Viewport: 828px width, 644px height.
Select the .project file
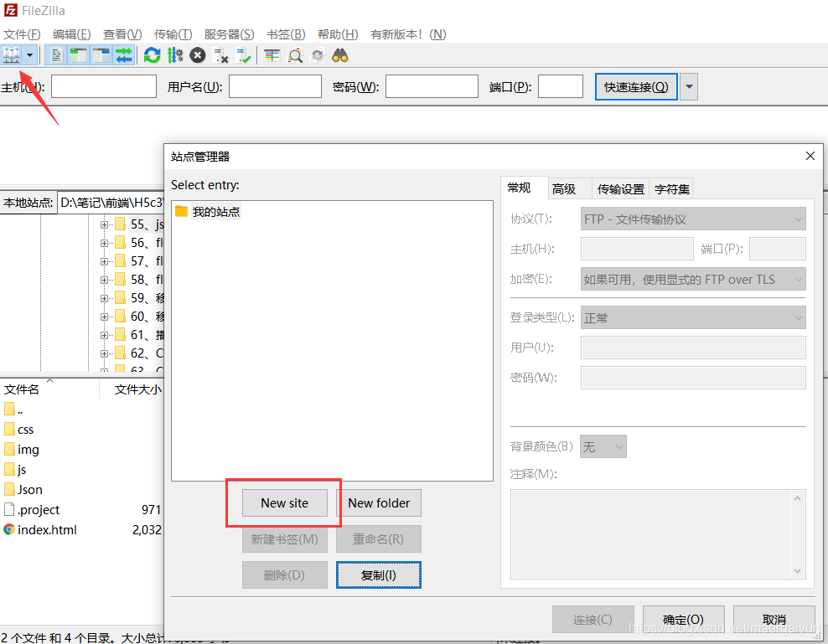click(32, 510)
